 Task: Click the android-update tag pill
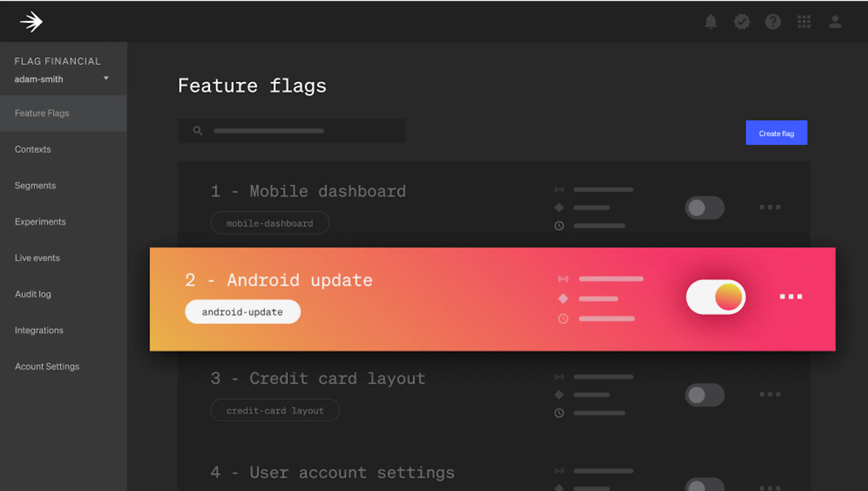click(242, 312)
